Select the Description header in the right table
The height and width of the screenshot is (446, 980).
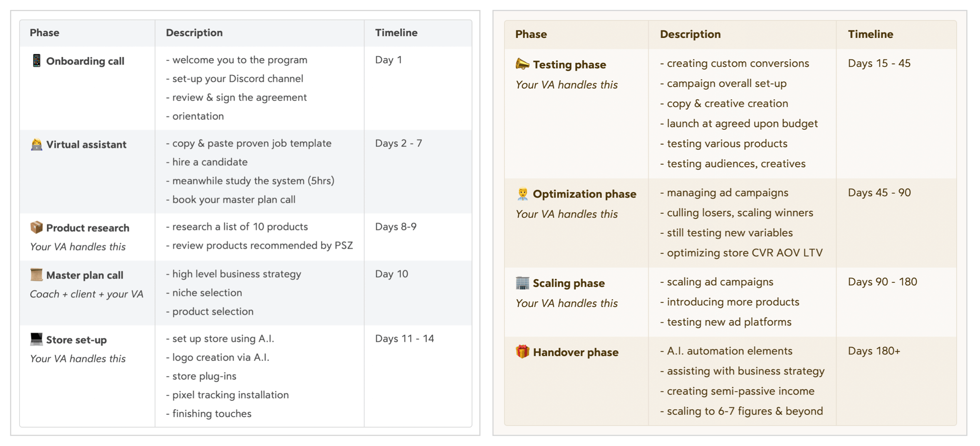coord(690,35)
